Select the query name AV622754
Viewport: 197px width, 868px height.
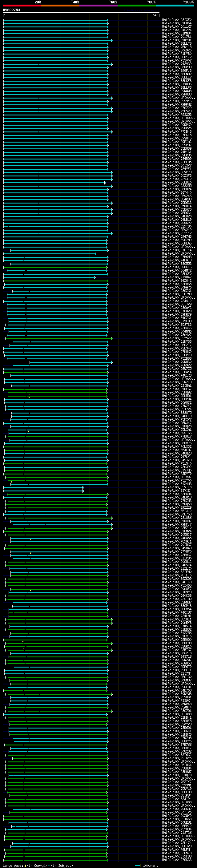(11, 10)
